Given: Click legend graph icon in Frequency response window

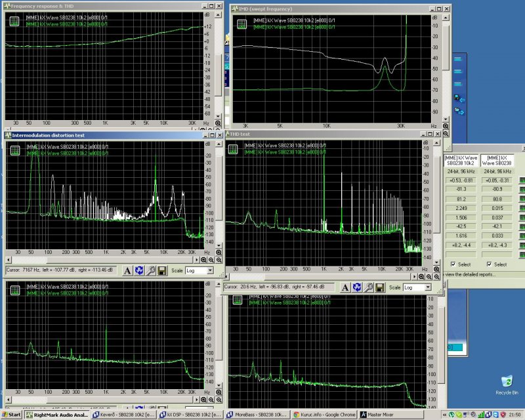Looking at the screenshot, I should (14, 22).
